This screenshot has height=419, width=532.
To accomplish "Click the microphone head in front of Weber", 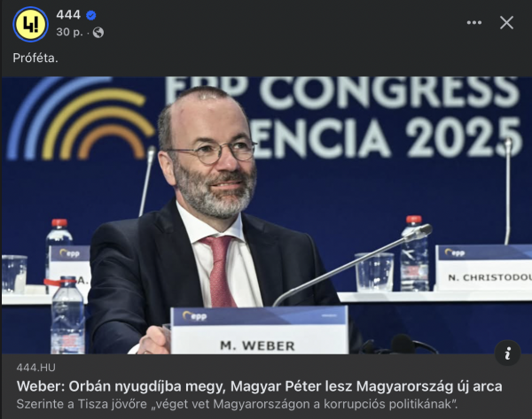I will [x=419, y=232].
